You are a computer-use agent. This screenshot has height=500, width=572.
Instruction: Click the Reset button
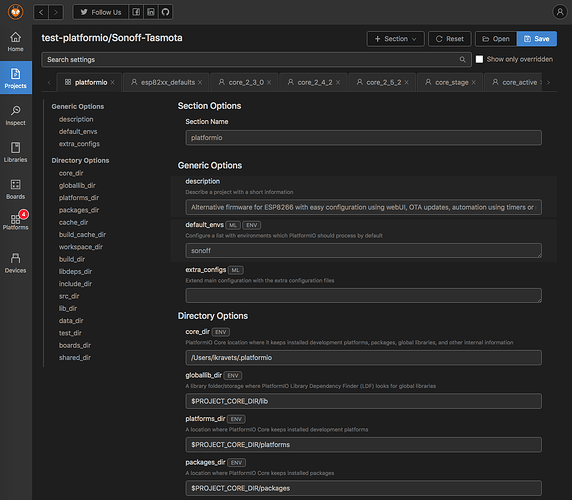449,39
